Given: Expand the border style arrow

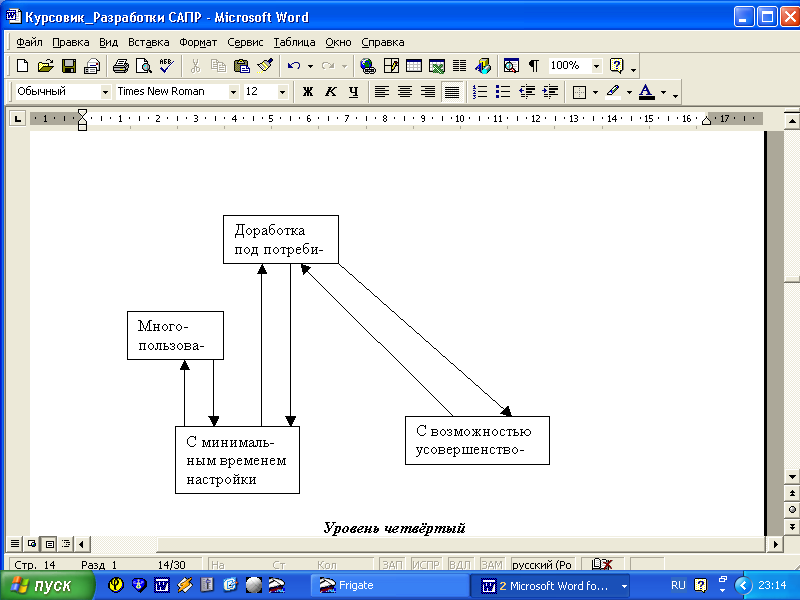Looking at the screenshot, I should pyautogui.click(x=595, y=92).
